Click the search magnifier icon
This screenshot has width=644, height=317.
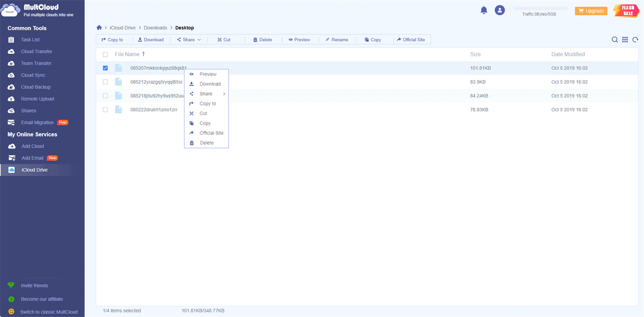tap(615, 40)
